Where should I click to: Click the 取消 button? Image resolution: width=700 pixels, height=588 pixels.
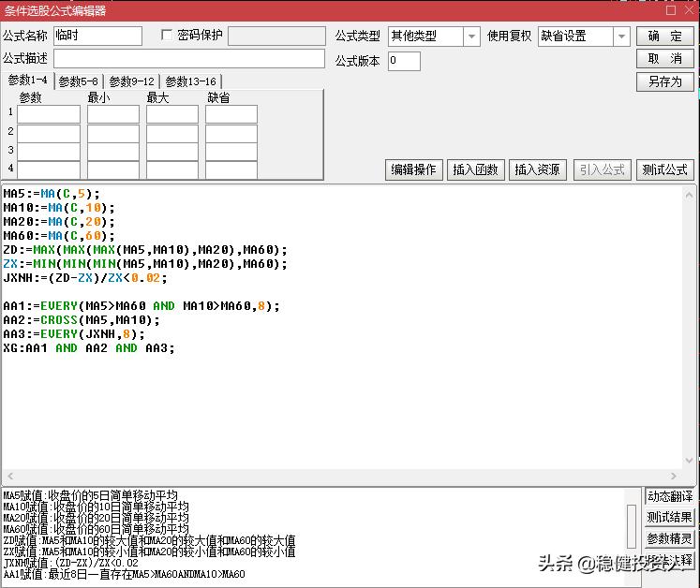tap(665, 58)
